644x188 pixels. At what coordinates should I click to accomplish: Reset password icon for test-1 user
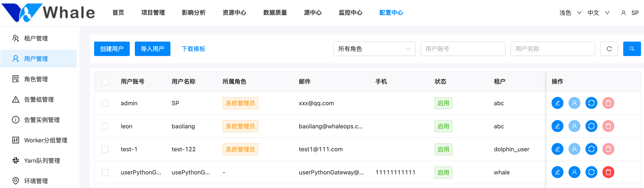pyautogui.click(x=591, y=149)
